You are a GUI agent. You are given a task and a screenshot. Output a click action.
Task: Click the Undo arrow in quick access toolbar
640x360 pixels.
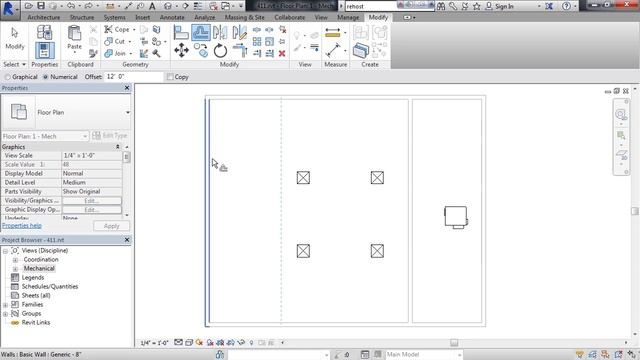coord(71,6)
